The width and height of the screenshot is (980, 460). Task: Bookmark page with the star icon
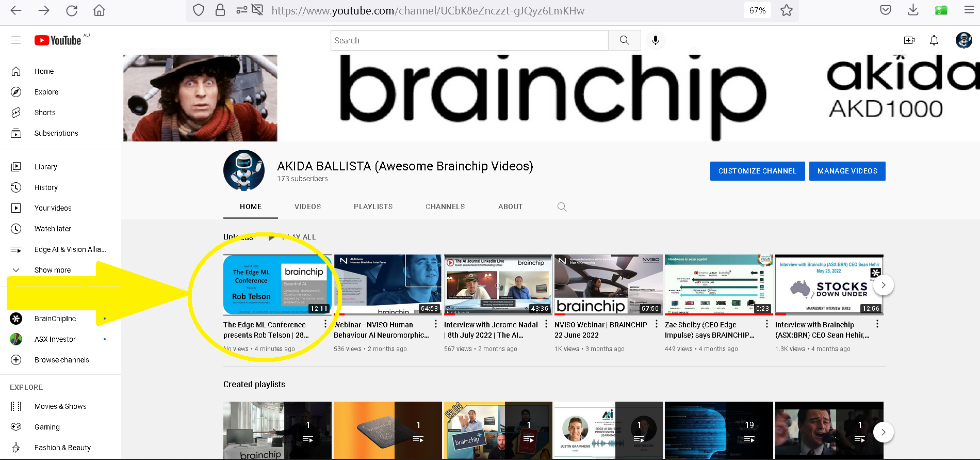point(786,10)
